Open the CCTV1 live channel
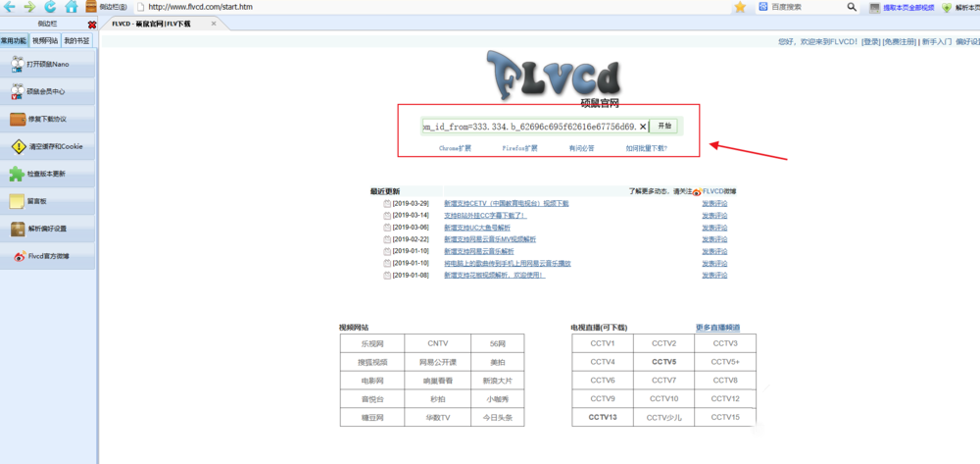Screen dimensions: 980x464 (x=603, y=343)
